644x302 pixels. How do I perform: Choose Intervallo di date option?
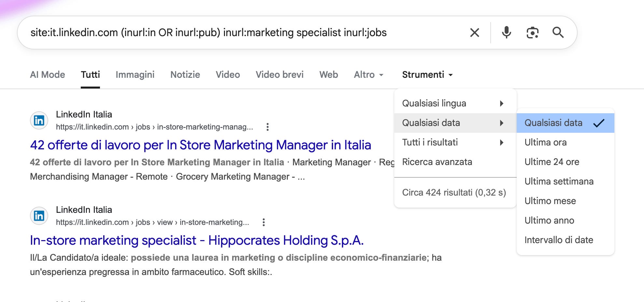tap(565, 240)
